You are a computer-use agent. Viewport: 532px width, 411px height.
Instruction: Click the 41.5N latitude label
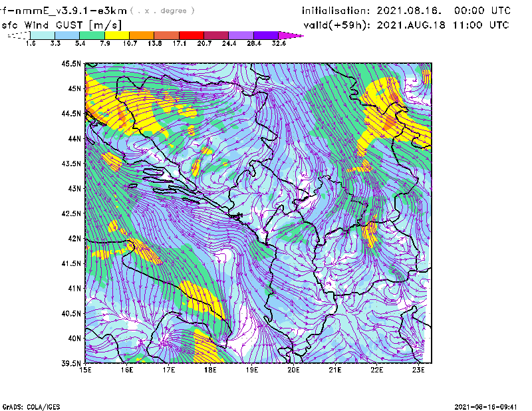coord(71,263)
